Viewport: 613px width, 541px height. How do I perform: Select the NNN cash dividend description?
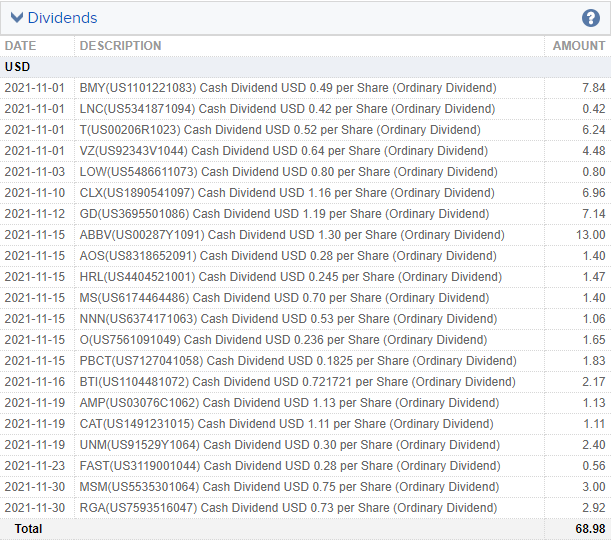(288, 319)
